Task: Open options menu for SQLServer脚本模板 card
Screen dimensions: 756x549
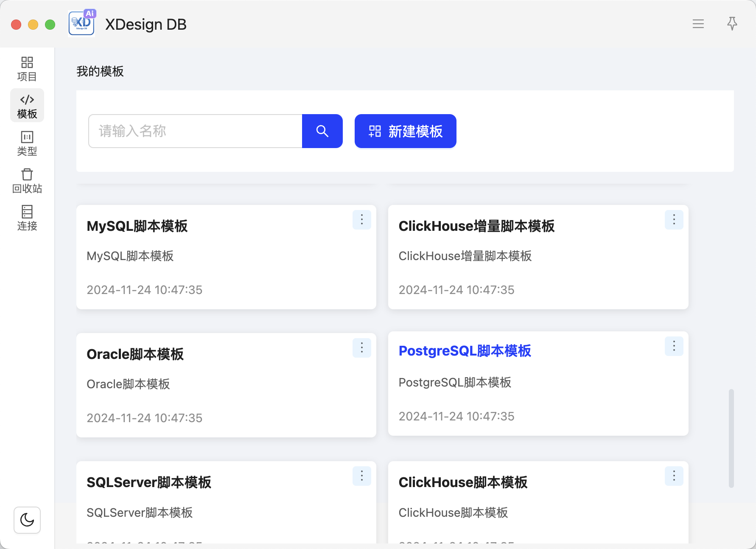Action: tap(362, 476)
